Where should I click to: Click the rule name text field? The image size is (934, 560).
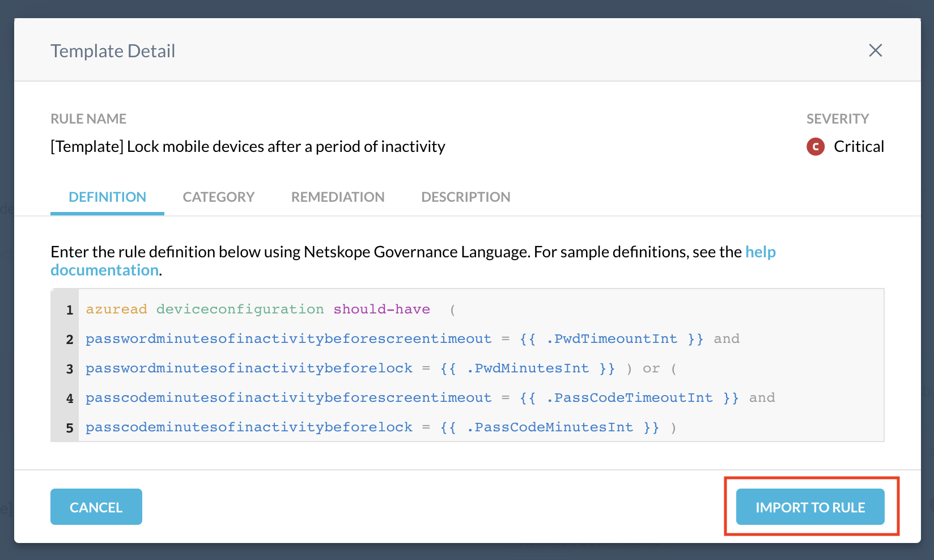(248, 146)
